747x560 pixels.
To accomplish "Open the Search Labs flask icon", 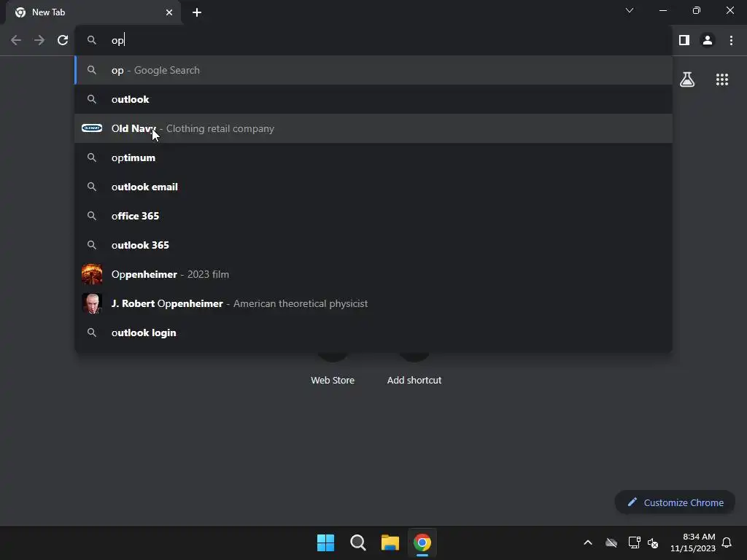I will click(x=687, y=79).
